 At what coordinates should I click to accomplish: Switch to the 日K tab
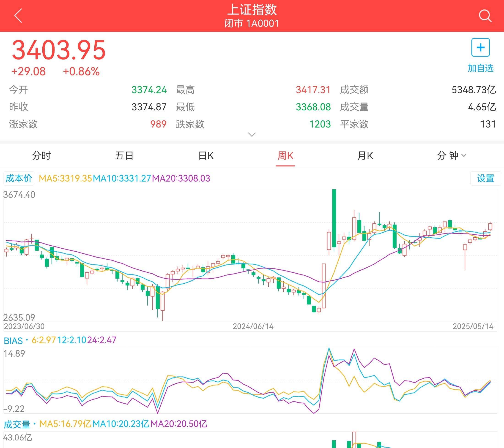[x=206, y=155]
